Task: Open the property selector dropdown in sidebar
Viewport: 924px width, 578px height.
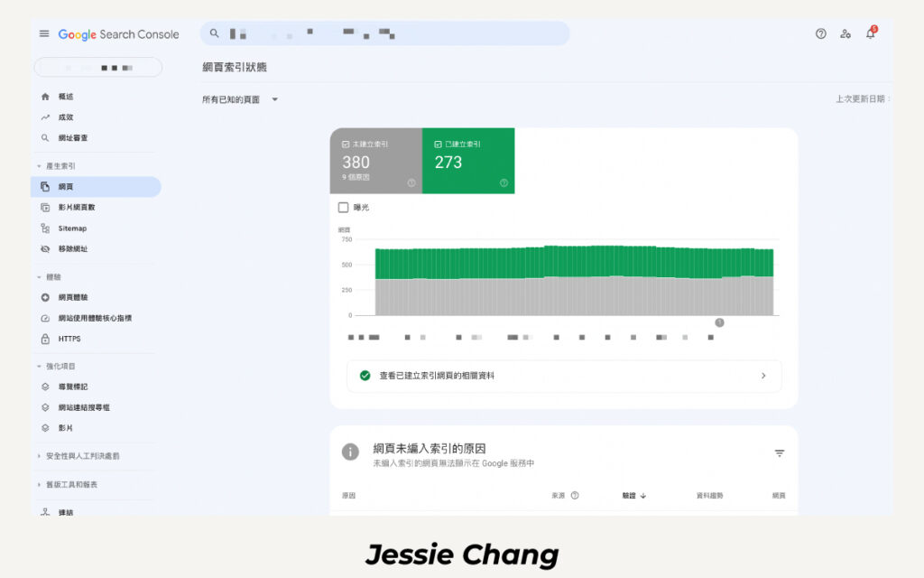Action: 97,67
